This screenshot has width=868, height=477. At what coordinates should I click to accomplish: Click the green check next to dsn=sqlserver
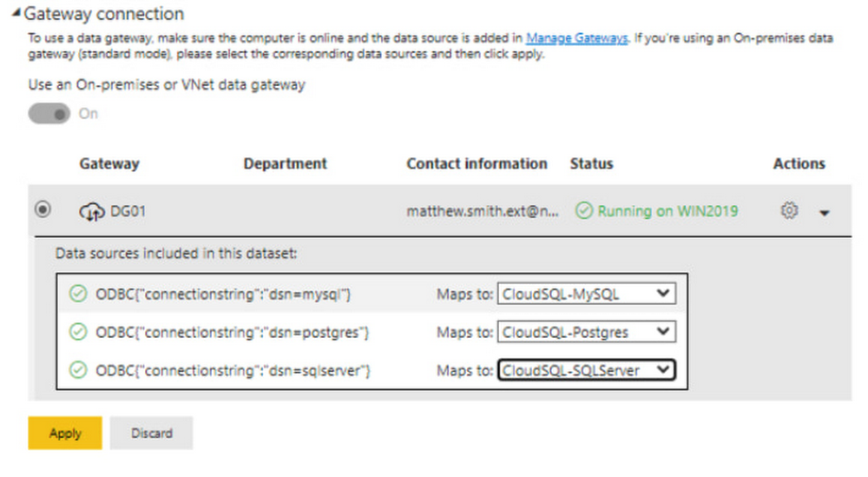click(x=78, y=370)
